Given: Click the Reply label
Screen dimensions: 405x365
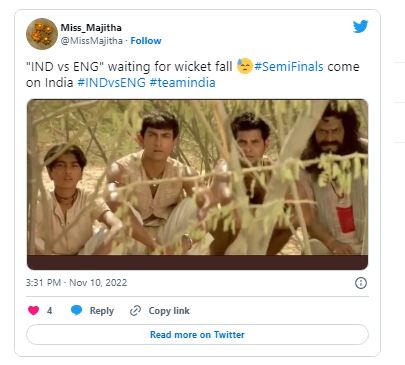Looking at the screenshot, I should 102,311.
